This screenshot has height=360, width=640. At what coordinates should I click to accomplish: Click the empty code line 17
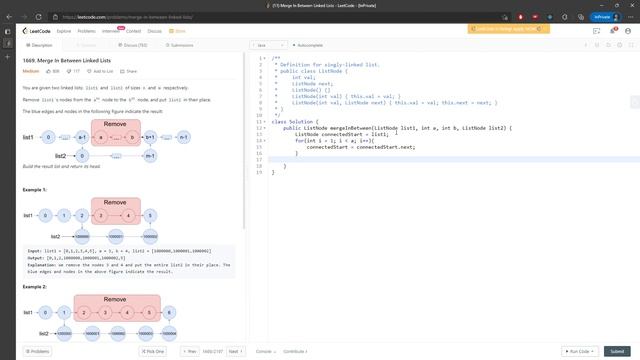click(454, 160)
